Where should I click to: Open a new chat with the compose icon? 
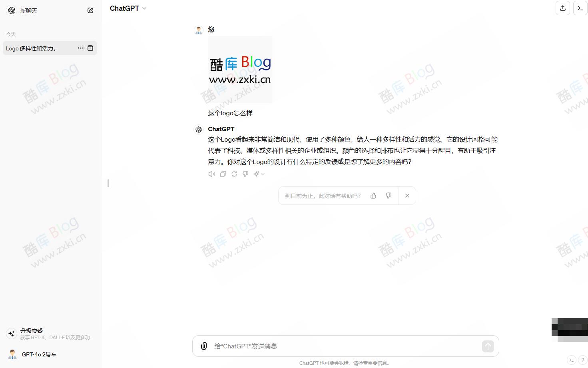pos(90,10)
